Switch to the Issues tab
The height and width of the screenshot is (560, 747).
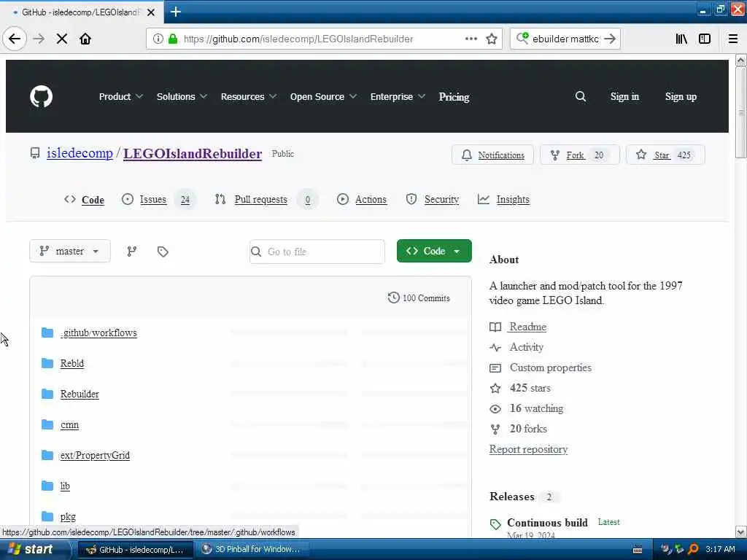pos(158,200)
